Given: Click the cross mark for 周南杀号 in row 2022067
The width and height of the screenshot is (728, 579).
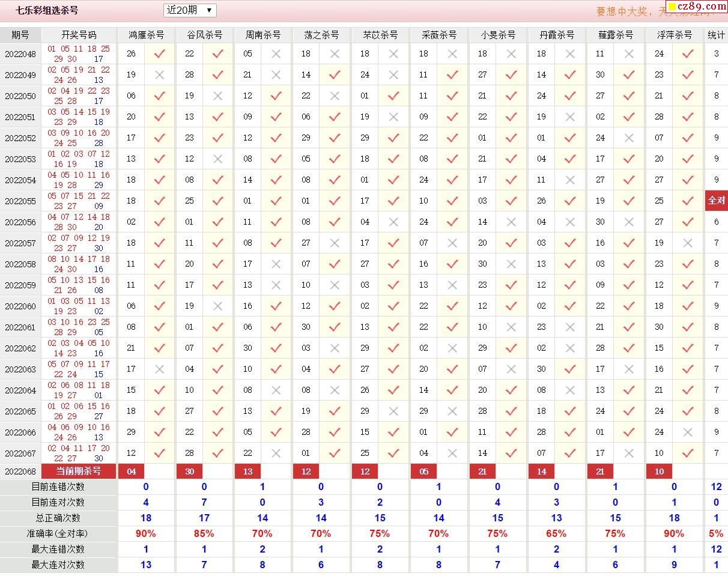Looking at the screenshot, I should [276, 453].
